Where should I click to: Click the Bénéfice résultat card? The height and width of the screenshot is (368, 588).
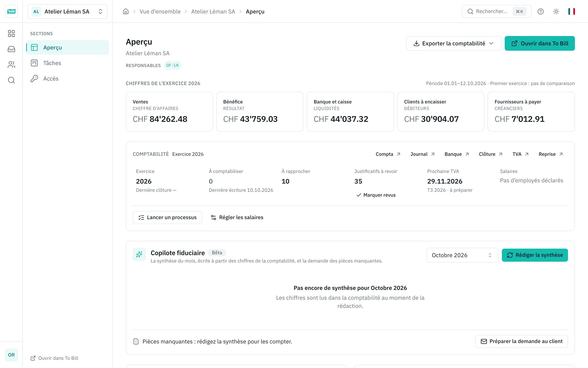point(260,111)
